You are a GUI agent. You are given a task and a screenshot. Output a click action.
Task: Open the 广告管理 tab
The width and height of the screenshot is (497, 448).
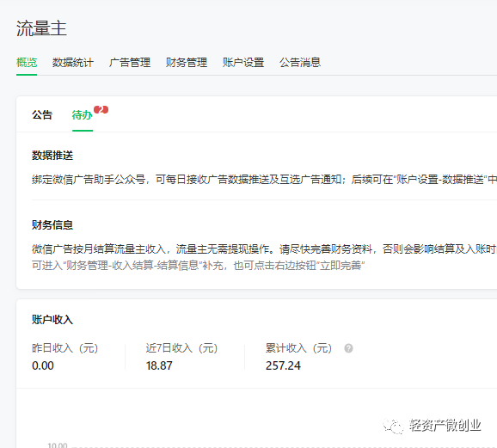[x=130, y=63]
